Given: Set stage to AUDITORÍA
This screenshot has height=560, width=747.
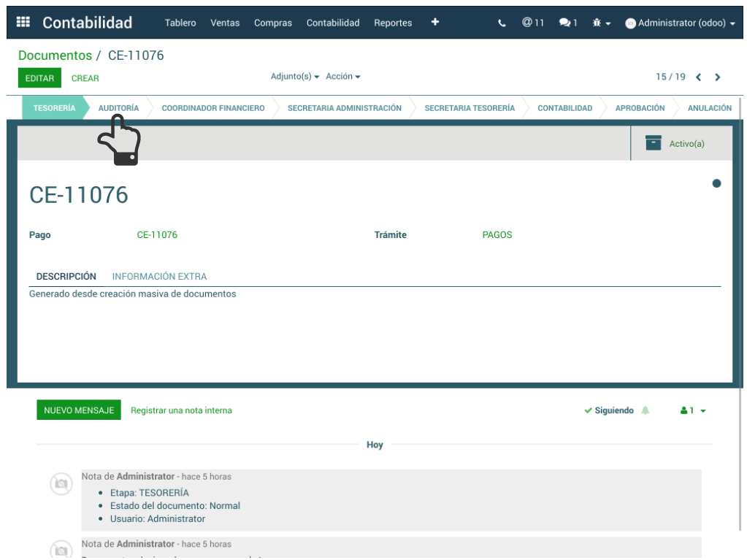Looking at the screenshot, I should pyautogui.click(x=118, y=108).
